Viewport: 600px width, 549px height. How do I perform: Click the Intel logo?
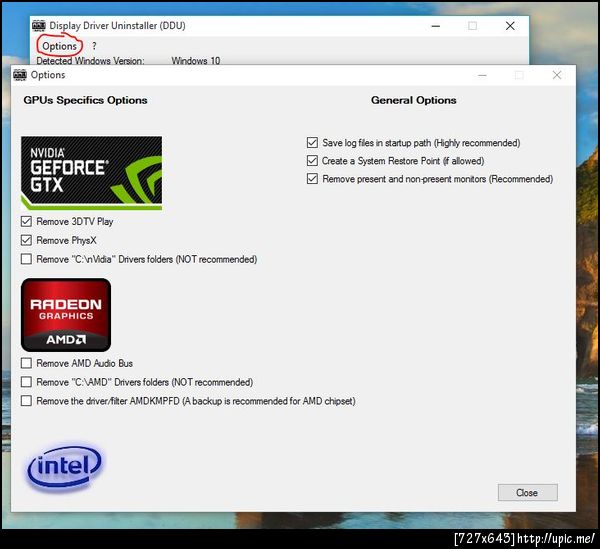point(65,467)
